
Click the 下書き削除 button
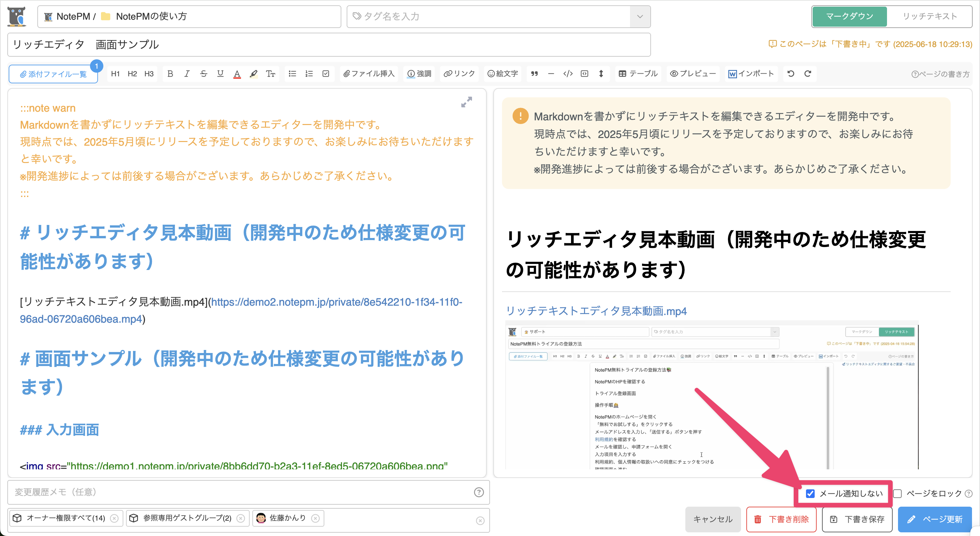point(781,519)
